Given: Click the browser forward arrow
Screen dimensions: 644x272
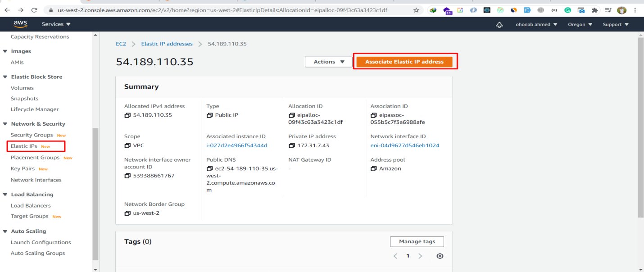Looking at the screenshot, I should pyautogui.click(x=21, y=10).
